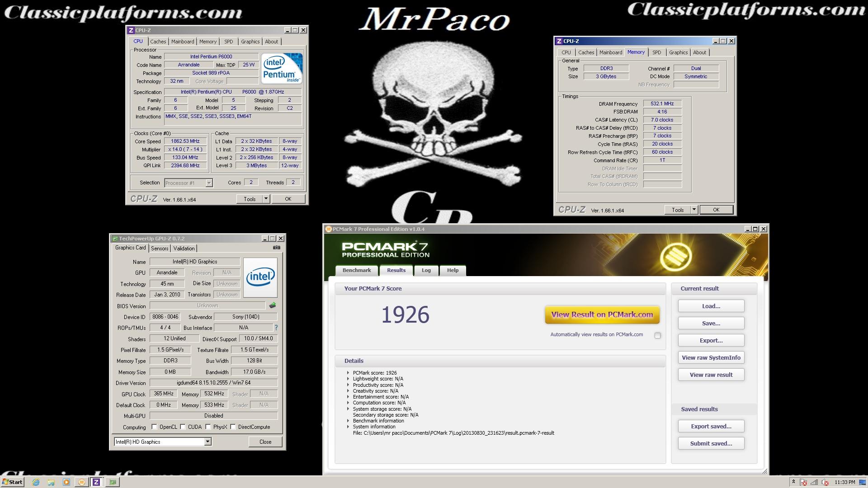868x488 pixels.
Task: Open the Help tab in PCMark 7
Action: [453, 270]
